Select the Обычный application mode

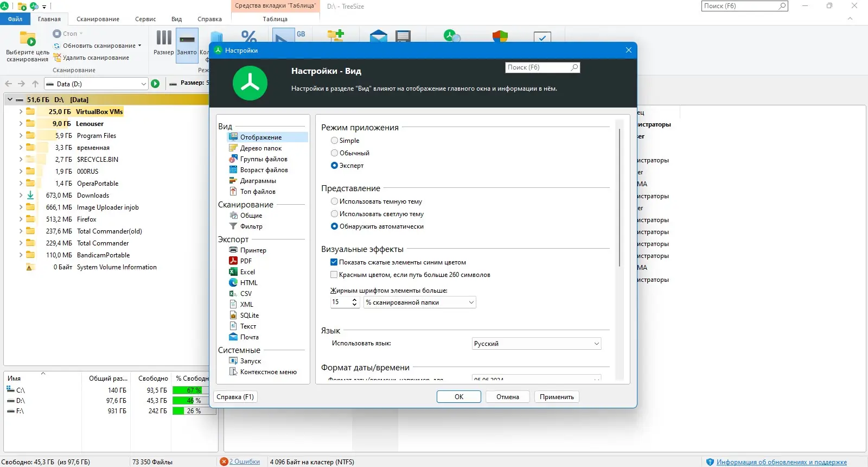point(334,153)
